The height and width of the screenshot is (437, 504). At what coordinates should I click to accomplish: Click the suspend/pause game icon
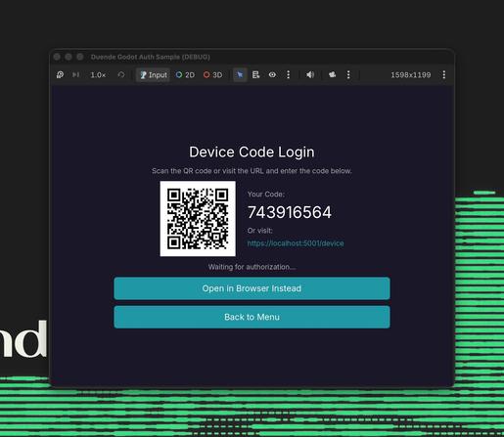pyautogui.click(x=60, y=75)
